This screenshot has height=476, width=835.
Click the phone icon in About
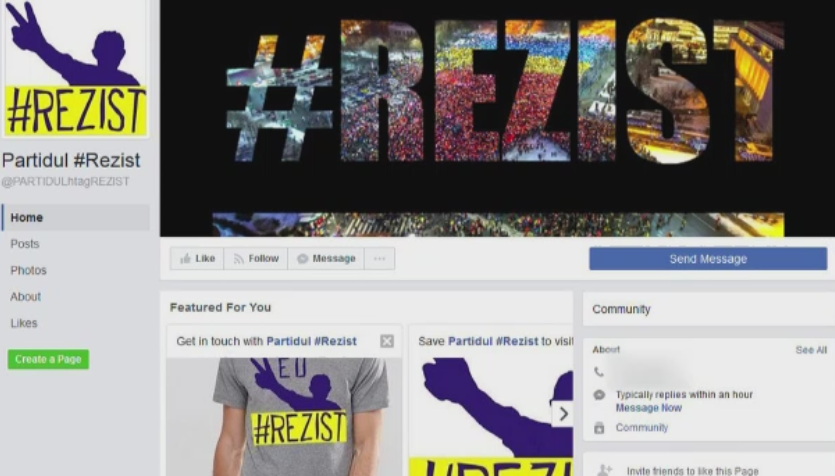[599, 372]
